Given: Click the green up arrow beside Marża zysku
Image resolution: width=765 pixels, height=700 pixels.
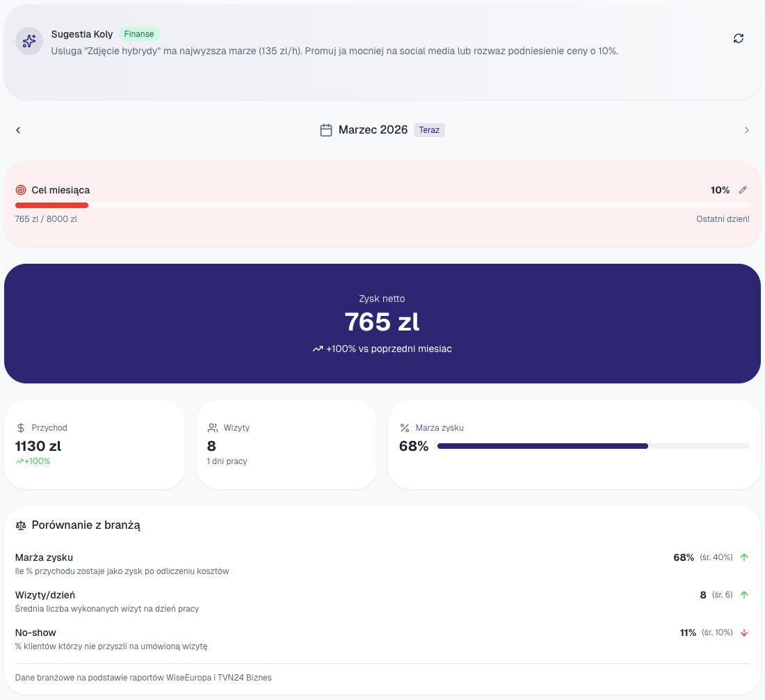Looking at the screenshot, I should (744, 557).
